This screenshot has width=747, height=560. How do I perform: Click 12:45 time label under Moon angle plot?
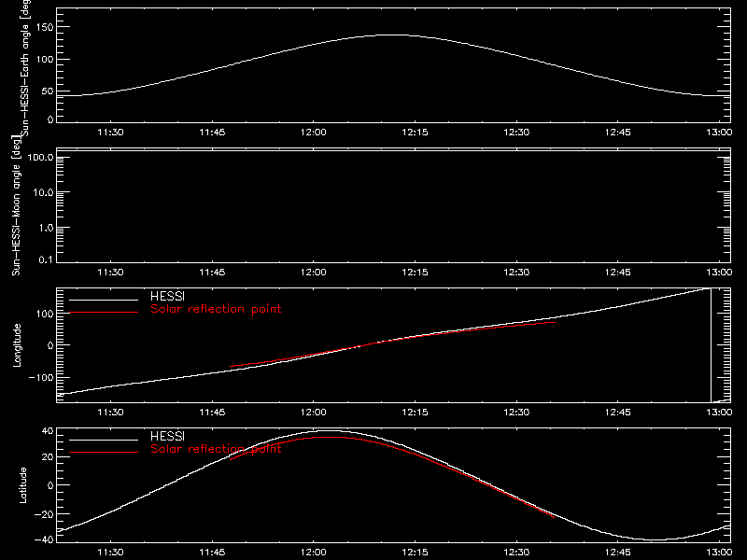click(x=618, y=273)
